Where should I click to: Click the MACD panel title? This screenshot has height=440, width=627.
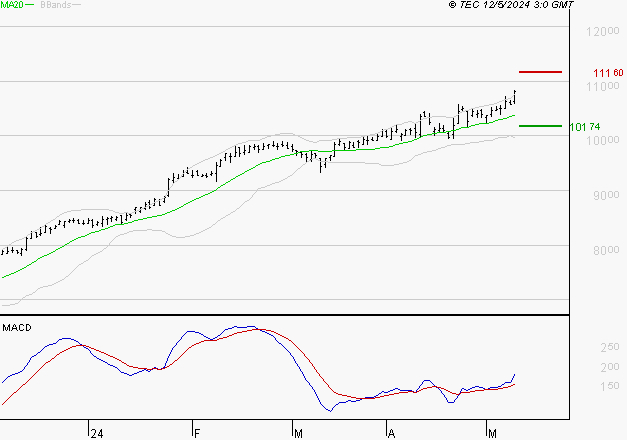point(17,328)
